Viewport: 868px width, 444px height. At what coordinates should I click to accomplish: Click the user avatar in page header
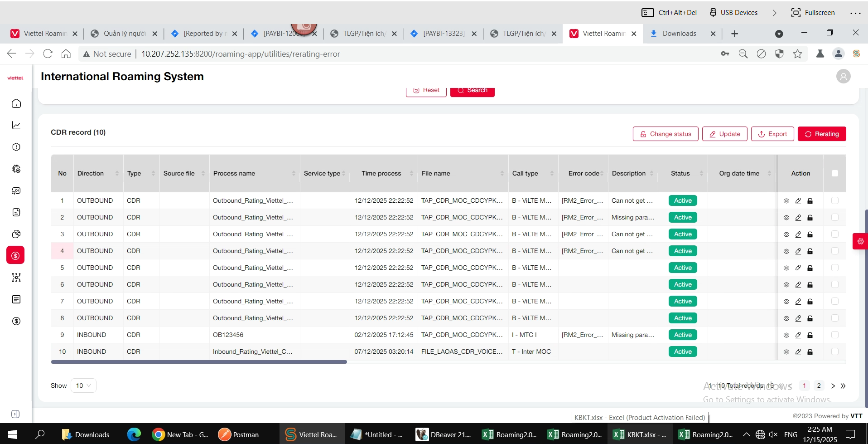[843, 77]
